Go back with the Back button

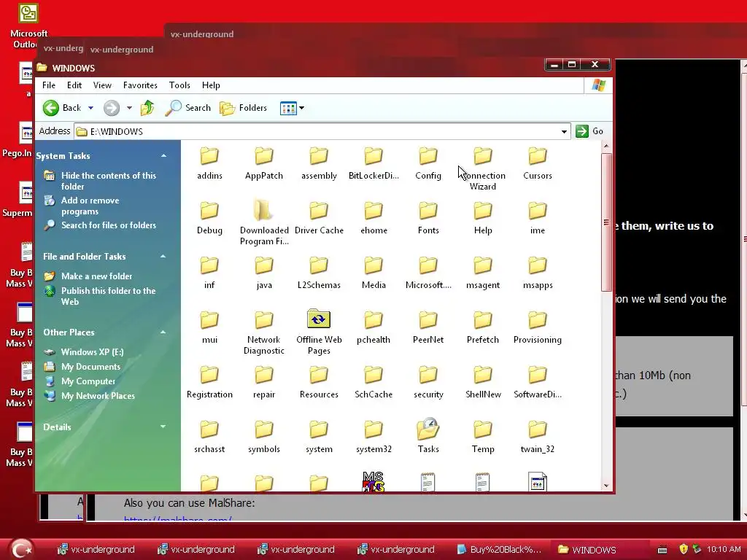coord(62,108)
